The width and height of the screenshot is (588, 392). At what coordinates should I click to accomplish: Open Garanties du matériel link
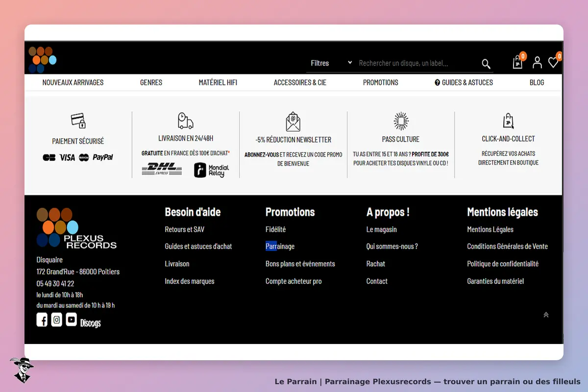point(495,281)
